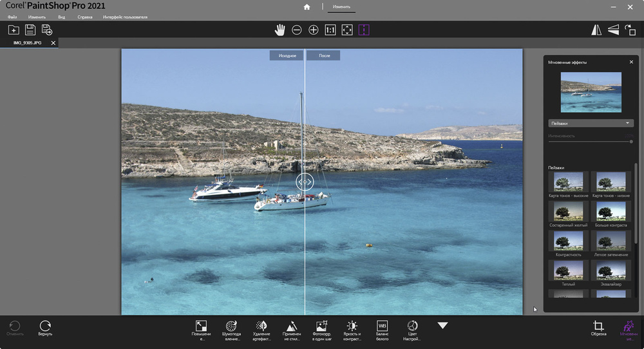Click the Save file icon
The width and height of the screenshot is (644, 349).
pos(30,30)
